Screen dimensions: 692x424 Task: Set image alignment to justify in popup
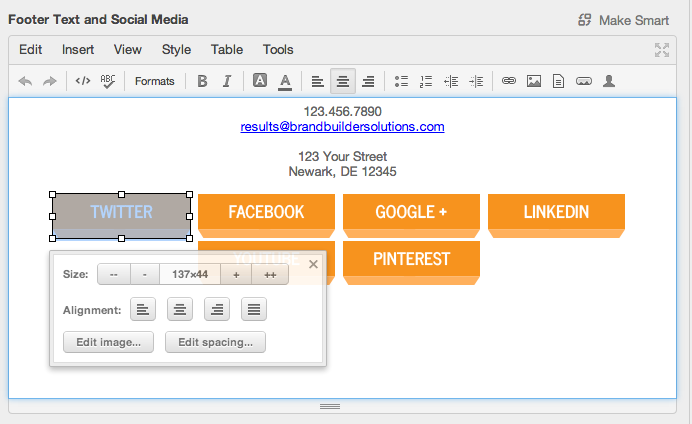(x=254, y=309)
